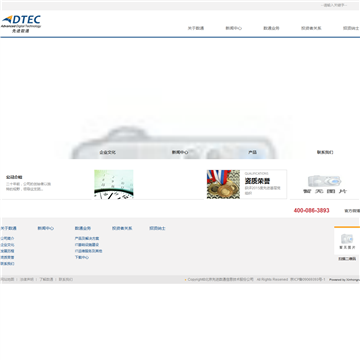Screen dimensions: 360x360
Task: Open 公司简介 link in footer
Action: click(x=7, y=239)
